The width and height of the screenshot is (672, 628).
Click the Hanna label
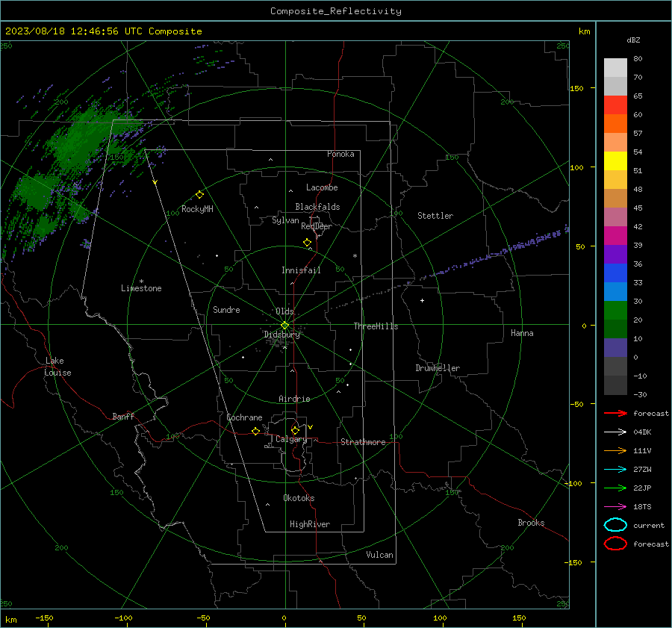(x=522, y=333)
